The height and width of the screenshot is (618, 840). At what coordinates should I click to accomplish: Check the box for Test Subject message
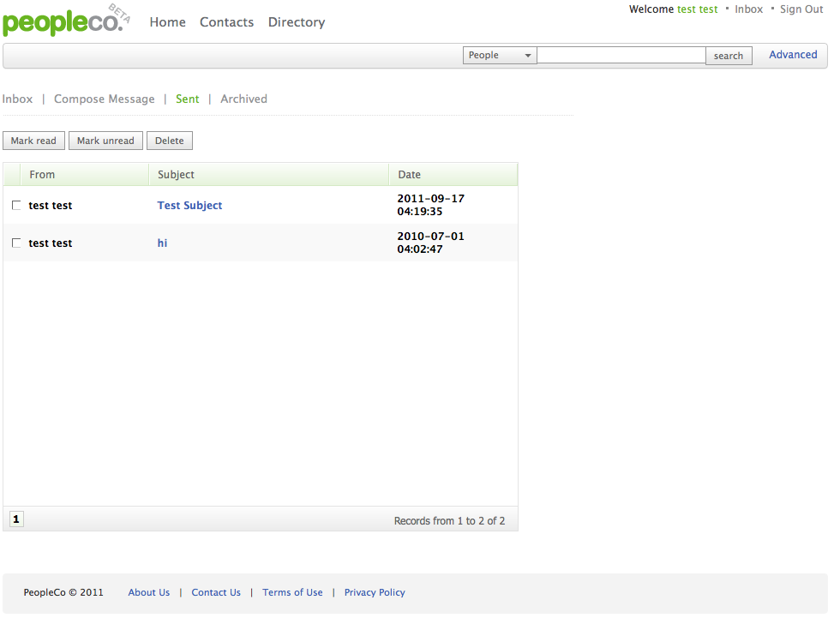coord(16,206)
